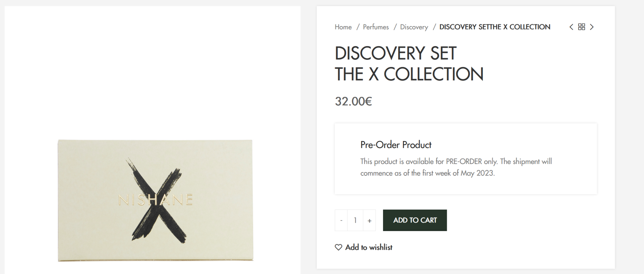Click the DISCOVERY SET product title heading
Image resolution: width=644 pixels, height=274 pixels.
395,53
